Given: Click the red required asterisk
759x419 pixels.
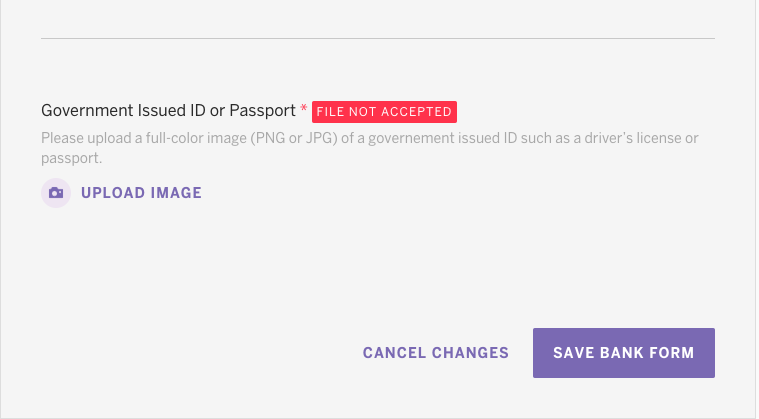Looking at the screenshot, I should pos(304,108).
